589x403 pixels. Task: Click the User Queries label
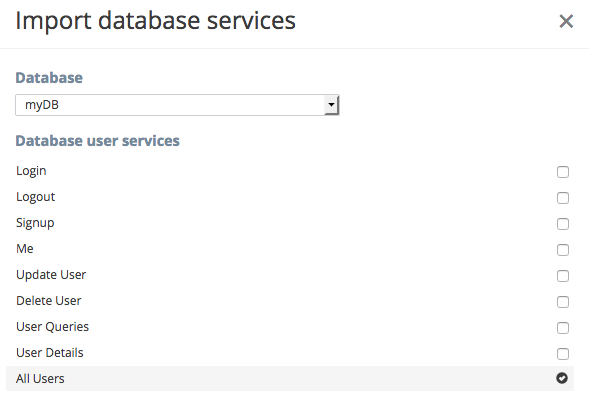click(x=53, y=326)
